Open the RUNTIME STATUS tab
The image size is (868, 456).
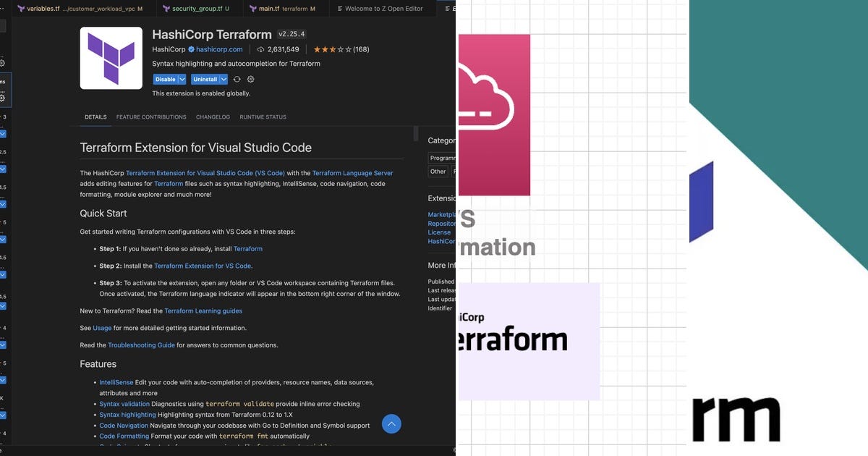[x=262, y=117]
